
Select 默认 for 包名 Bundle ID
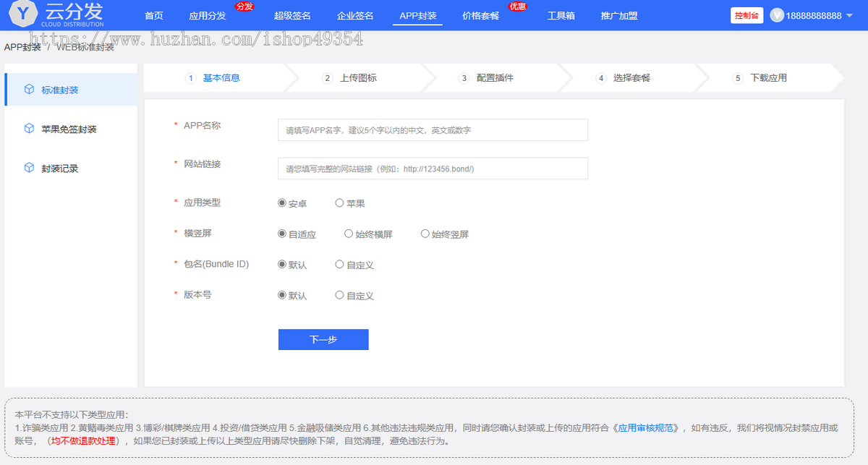pos(282,265)
